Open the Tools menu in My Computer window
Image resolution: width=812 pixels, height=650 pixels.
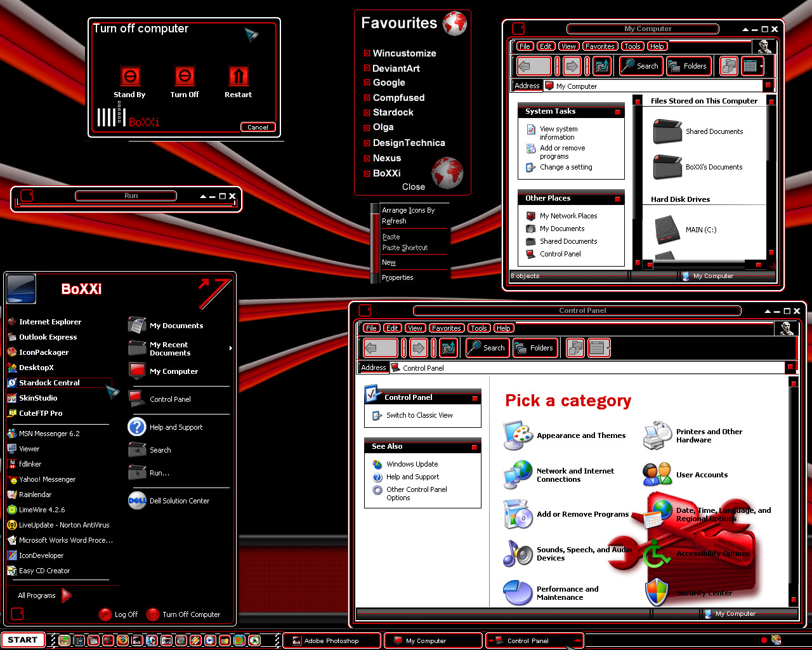[632, 46]
